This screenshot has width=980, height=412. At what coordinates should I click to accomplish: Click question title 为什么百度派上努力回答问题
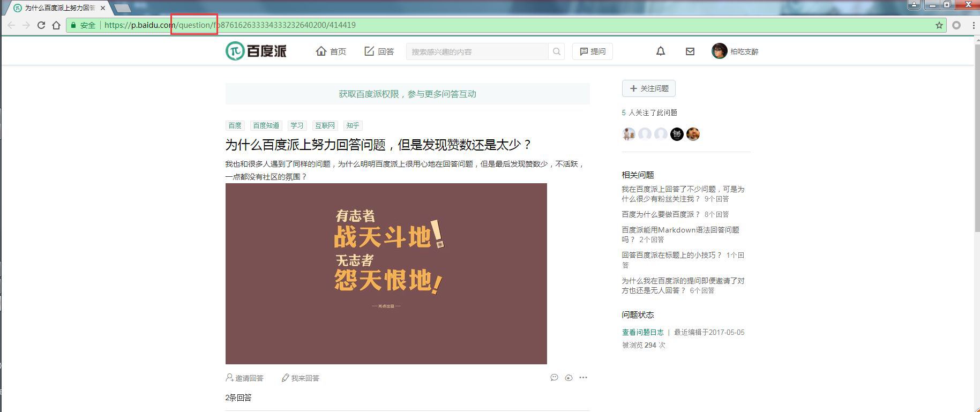click(378, 145)
